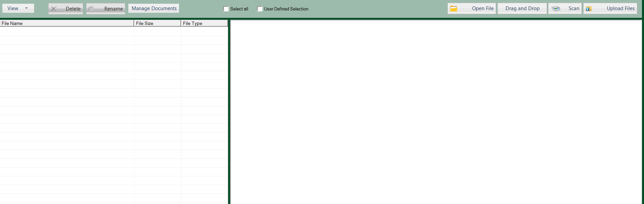Click the Open File text label
Image resolution: width=644 pixels, height=204 pixels.
[483, 8]
